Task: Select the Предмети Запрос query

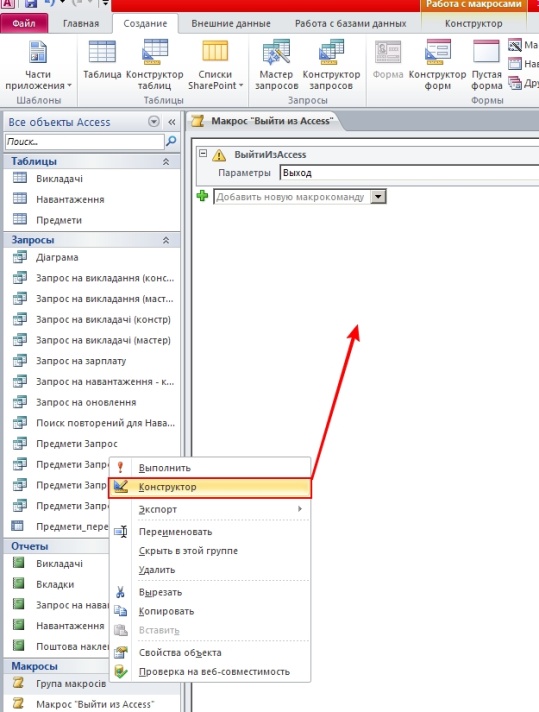Action: pos(92,444)
